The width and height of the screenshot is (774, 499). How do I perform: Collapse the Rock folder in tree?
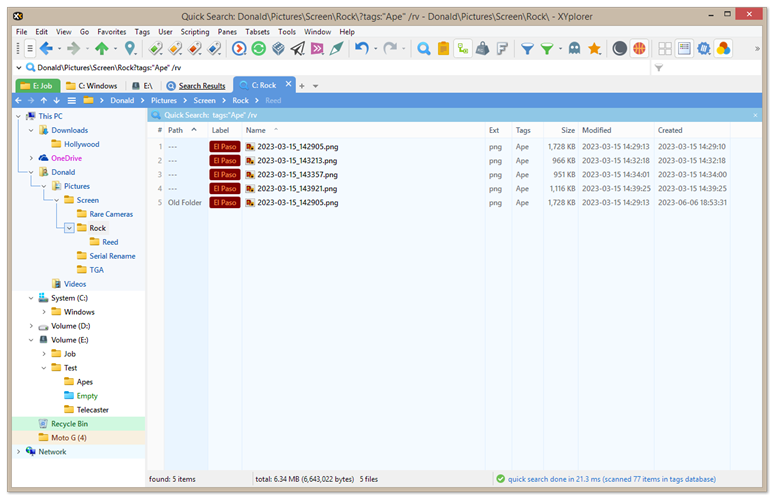[x=69, y=228]
